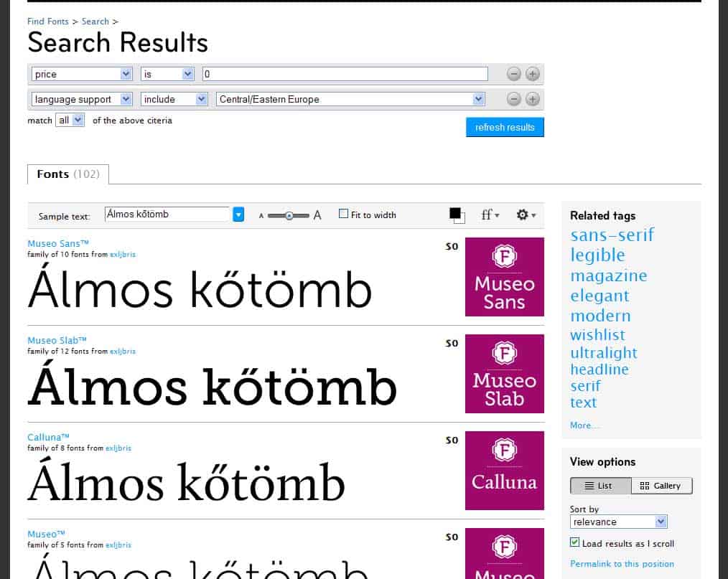The width and height of the screenshot is (728, 579).
Task: Enable the Fit to width checkbox
Action: pos(344,214)
